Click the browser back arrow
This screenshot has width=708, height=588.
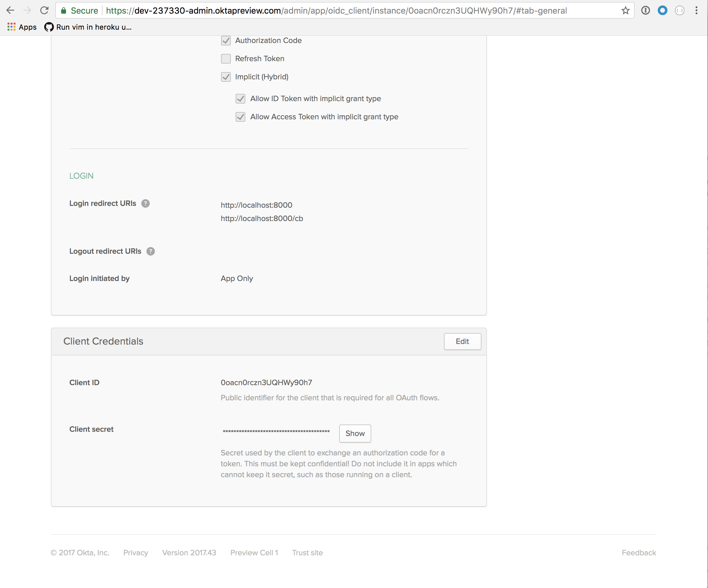click(x=10, y=11)
